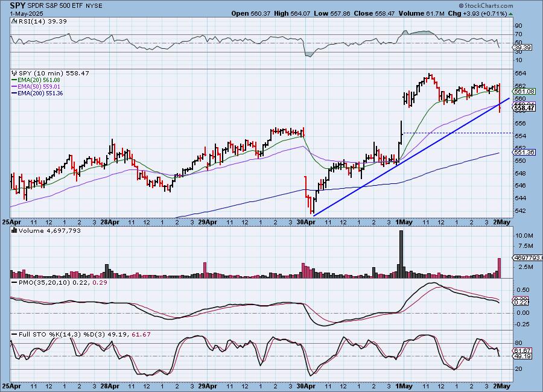Click the 1-May-2025 date text

[27, 13]
